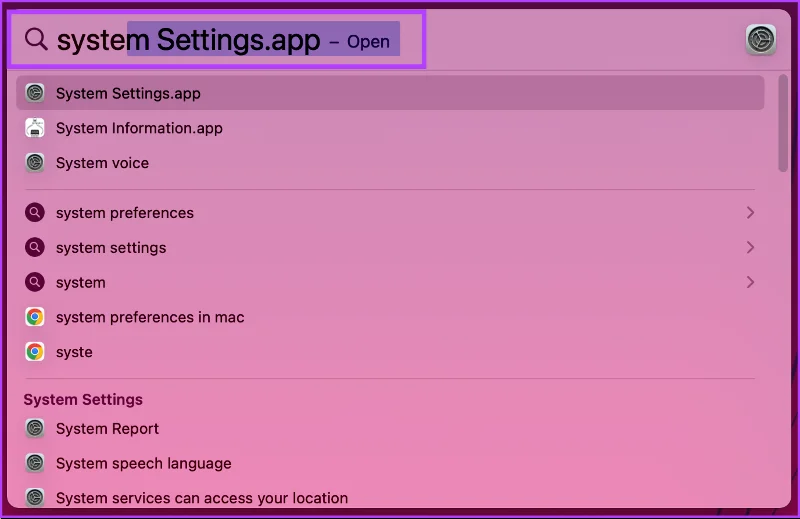Open the syste Chrome result

[390, 352]
